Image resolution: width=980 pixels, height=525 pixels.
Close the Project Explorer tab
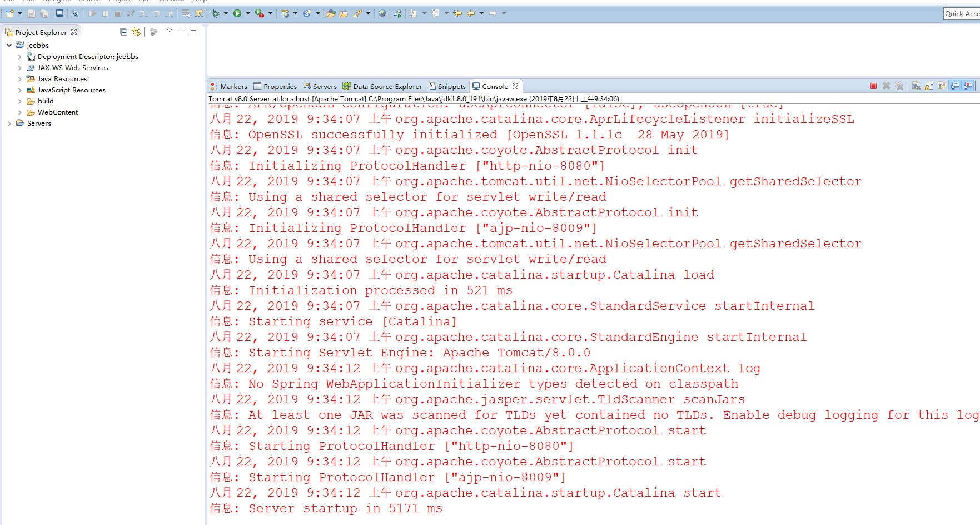pyautogui.click(x=74, y=32)
